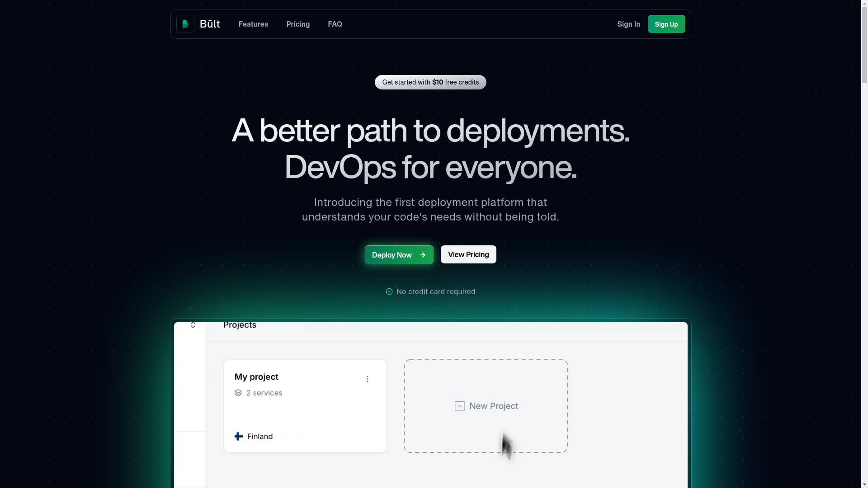Click the Finland flag icon
Screen dimensions: 868x488
coord(239,436)
